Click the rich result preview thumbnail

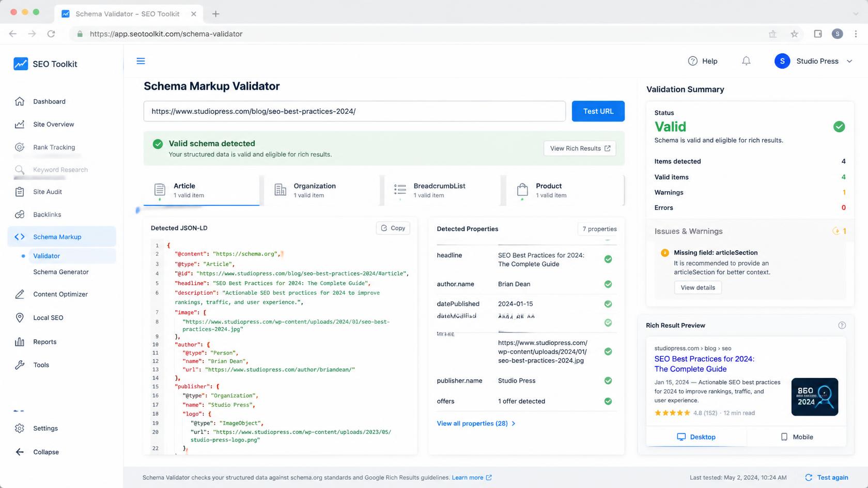[x=815, y=397]
